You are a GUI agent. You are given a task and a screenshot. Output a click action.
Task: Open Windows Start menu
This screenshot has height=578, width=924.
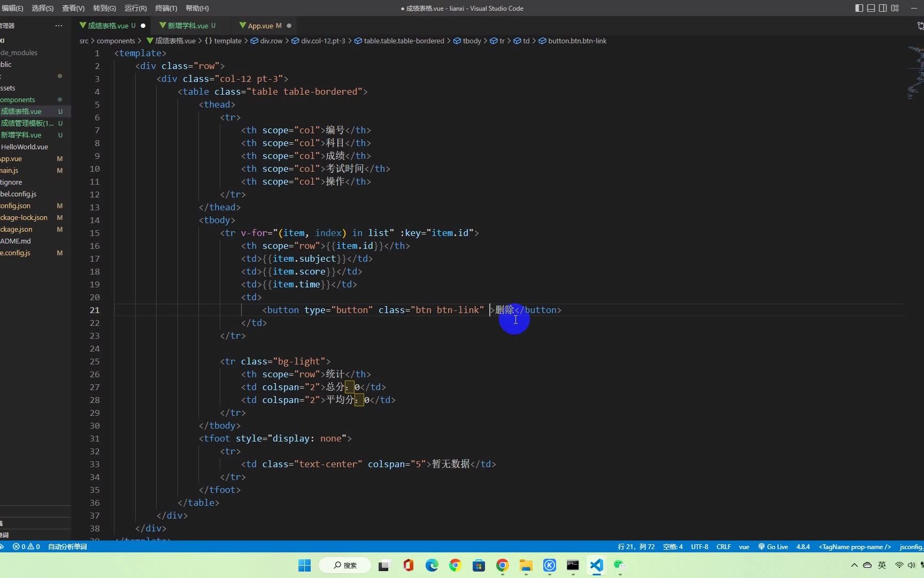tap(304, 565)
